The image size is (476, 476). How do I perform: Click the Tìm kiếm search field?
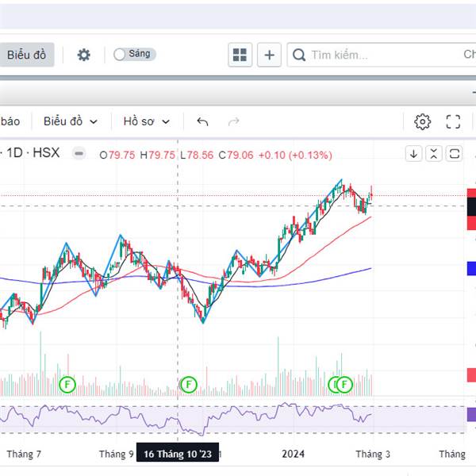pos(373,55)
